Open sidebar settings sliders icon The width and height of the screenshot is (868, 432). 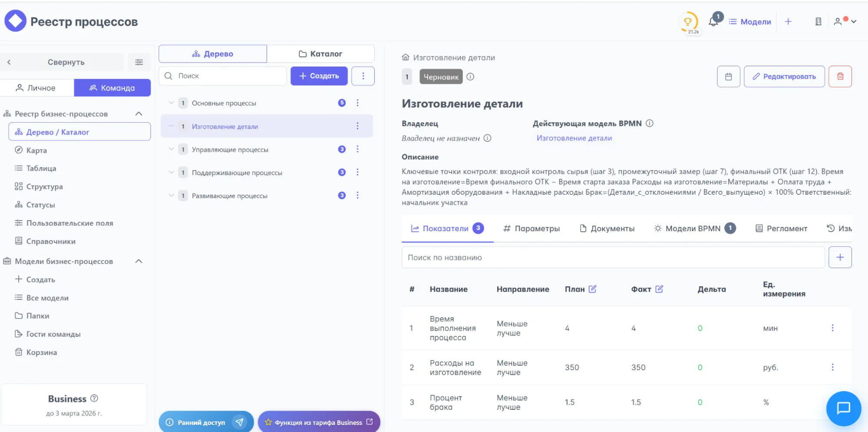tap(139, 62)
